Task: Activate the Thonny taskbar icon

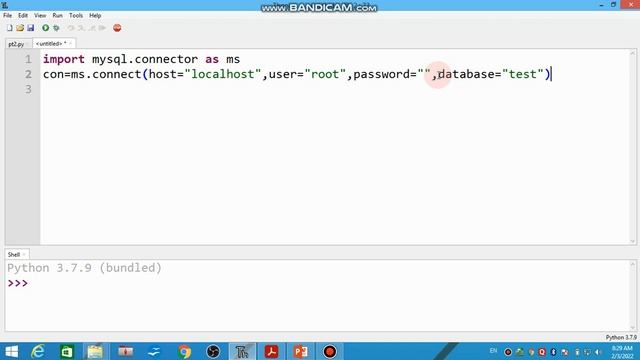Action: coord(242,351)
